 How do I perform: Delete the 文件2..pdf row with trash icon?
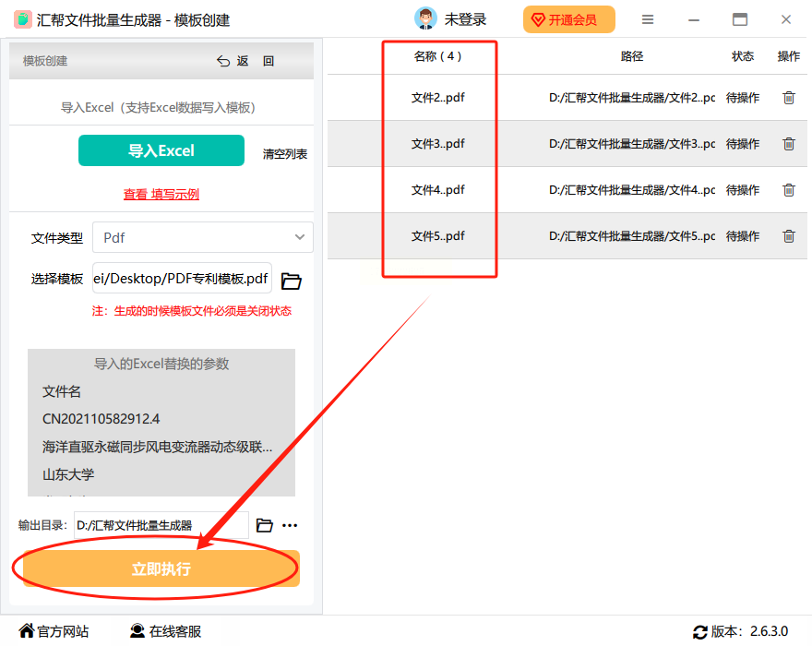point(788,98)
